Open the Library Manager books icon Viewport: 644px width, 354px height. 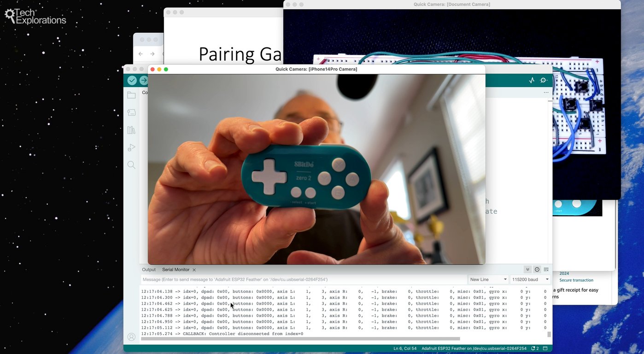click(x=131, y=130)
